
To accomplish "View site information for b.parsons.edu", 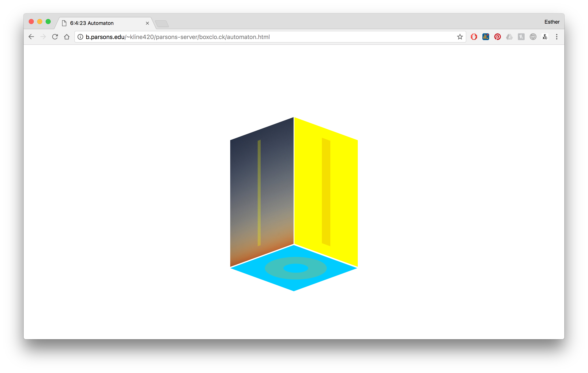I will point(80,37).
